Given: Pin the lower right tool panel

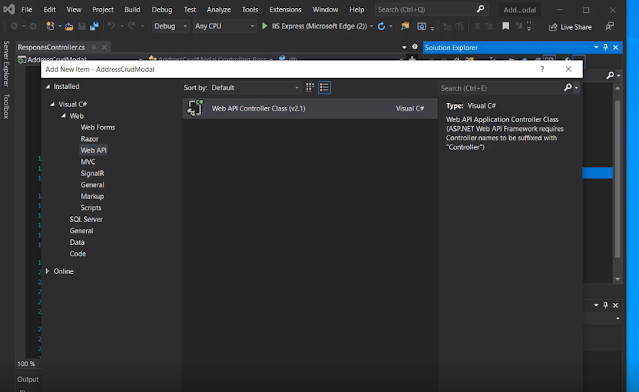Looking at the screenshot, I should tap(606, 305).
